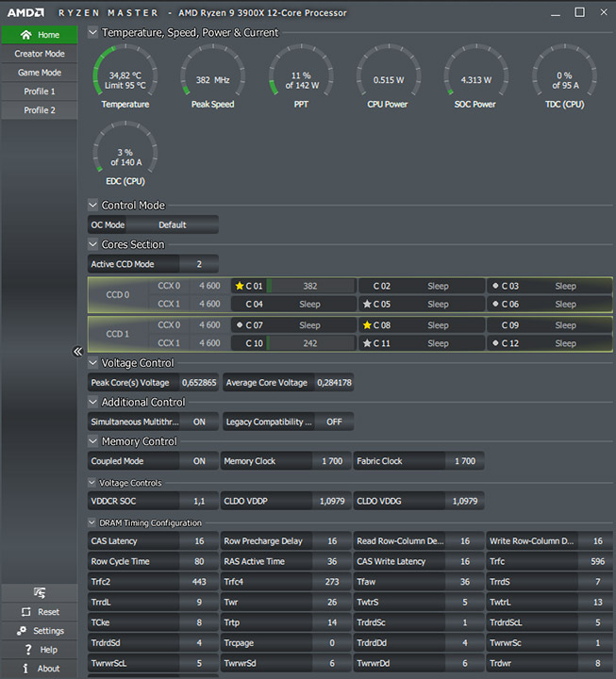Collapse the Voltage Controls subsection
The height and width of the screenshot is (679, 616).
coord(92,483)
